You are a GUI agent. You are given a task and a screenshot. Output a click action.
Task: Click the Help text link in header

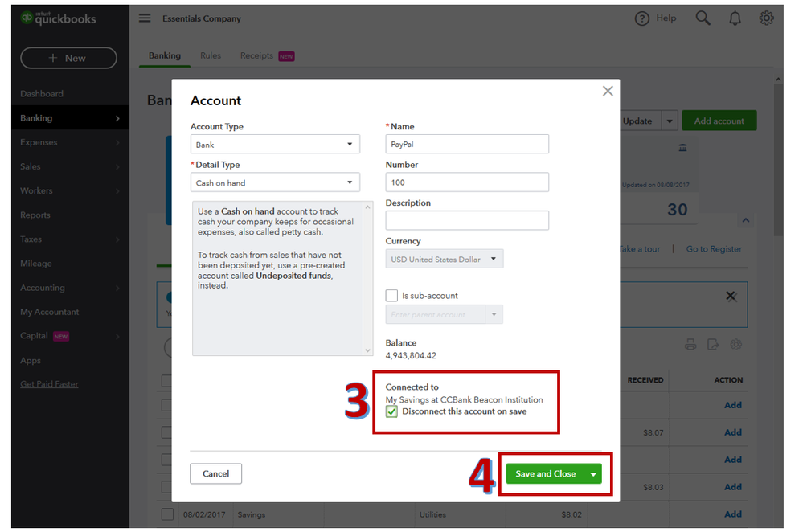(666, 18)
